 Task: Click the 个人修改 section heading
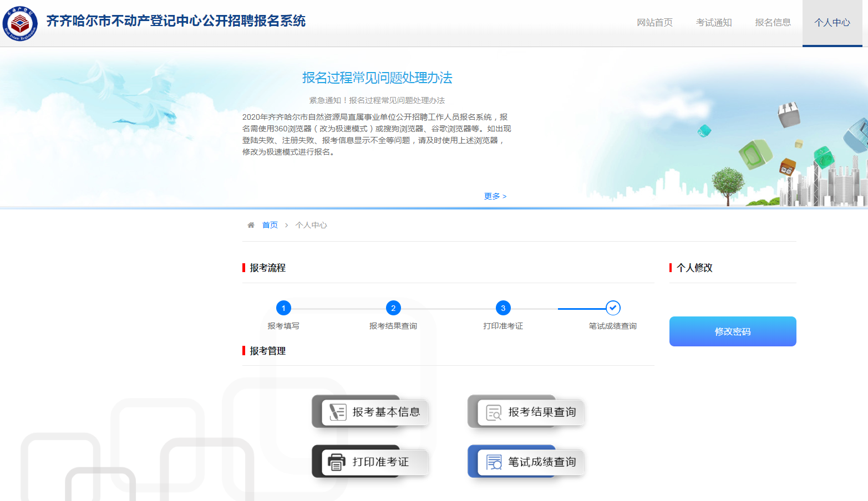point(694,268)
